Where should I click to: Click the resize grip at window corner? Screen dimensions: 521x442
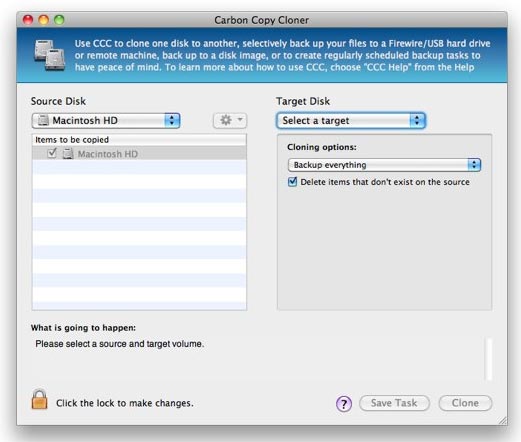point(502,420)
